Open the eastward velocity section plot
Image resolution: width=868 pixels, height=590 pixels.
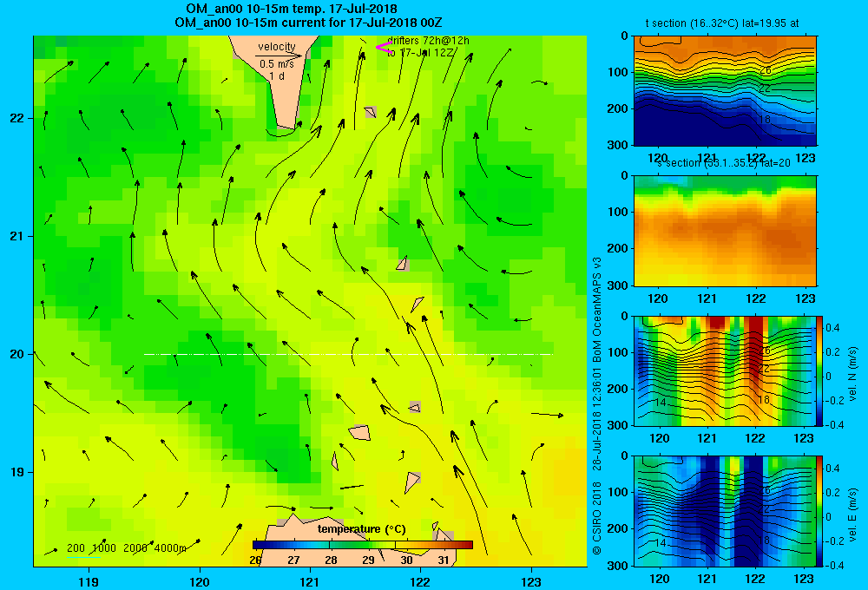[x=725, y=511]
